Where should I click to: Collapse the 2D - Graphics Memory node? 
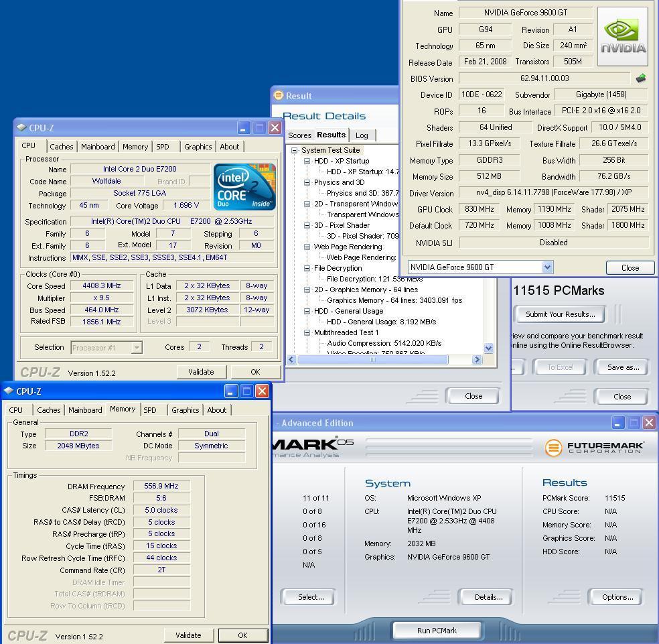307,289
